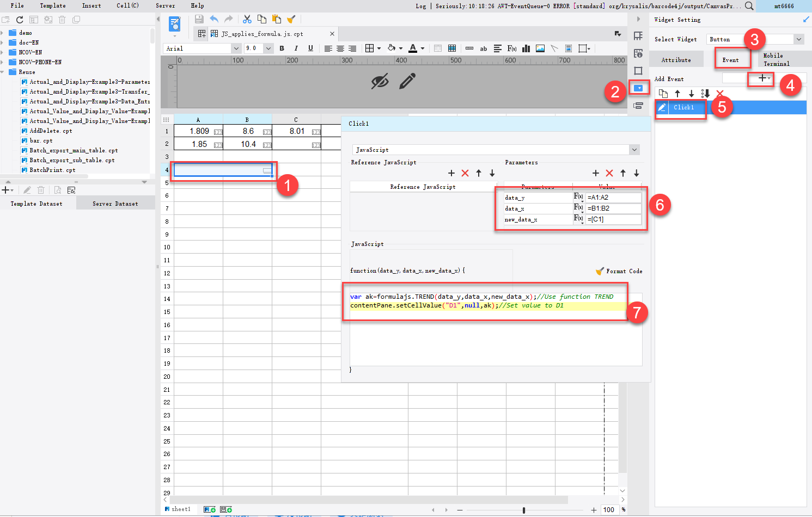812x517 pixels.
Task: Click the Redo arrow icon
Action: pyautogui.click(x=229, y=19)
